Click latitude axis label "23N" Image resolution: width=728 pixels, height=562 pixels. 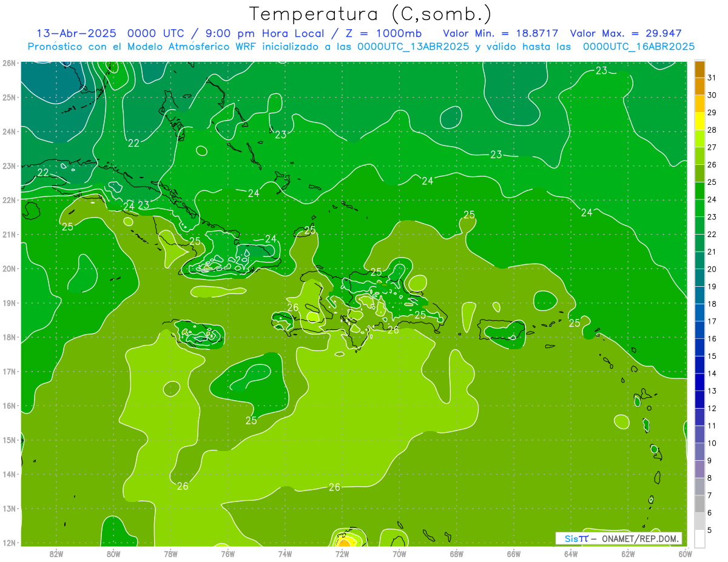tap(9, 166)
